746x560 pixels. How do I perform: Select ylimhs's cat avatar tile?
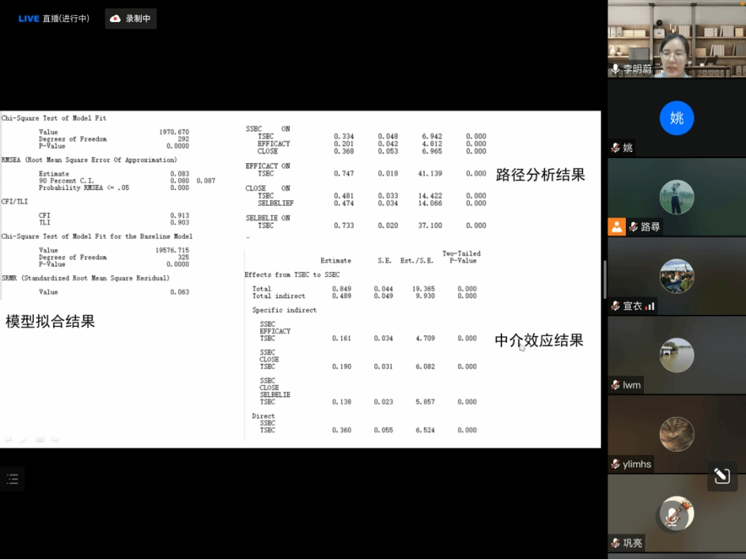pos(676,434)
